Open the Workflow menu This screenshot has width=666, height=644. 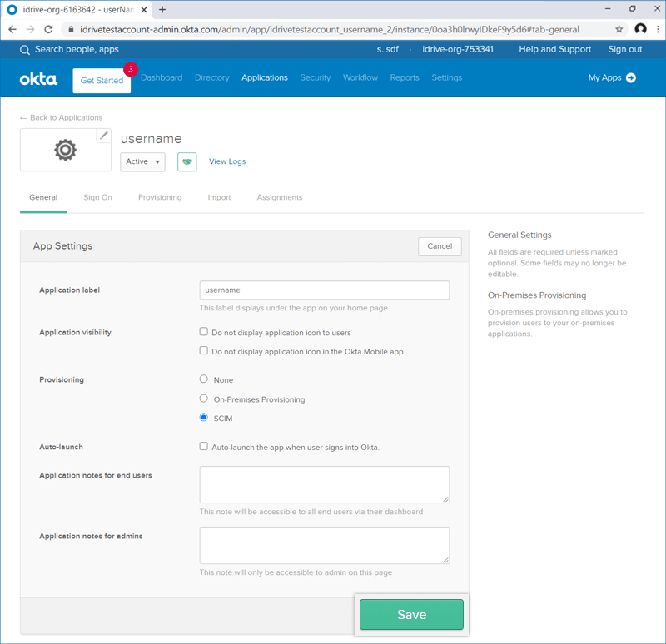coord(360,77)
